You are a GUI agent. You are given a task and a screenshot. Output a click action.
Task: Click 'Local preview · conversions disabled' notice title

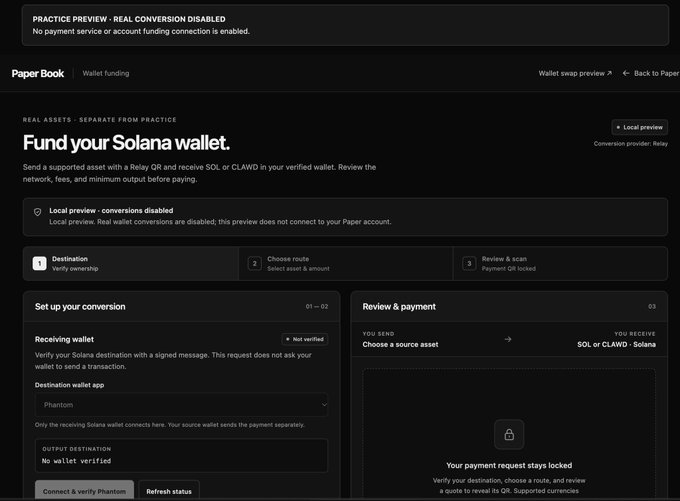tap(111, 210)
